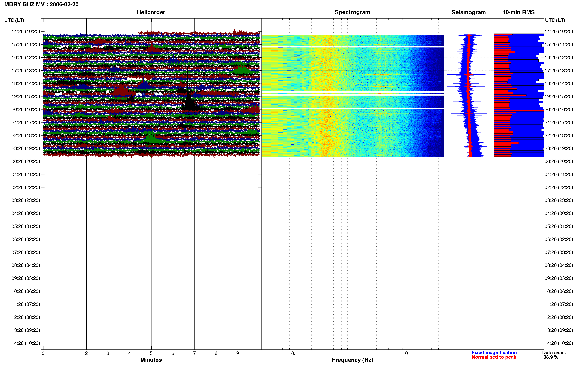Click the right 20:20 (16:20) time label
The height and width of the screenshot is (368, 588).
(559, 109)
